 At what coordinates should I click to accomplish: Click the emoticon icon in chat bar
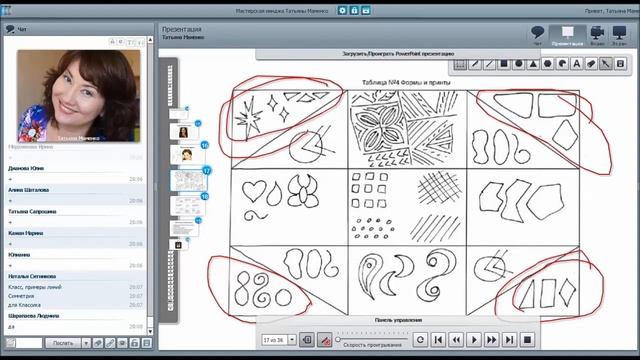point(122,343)
